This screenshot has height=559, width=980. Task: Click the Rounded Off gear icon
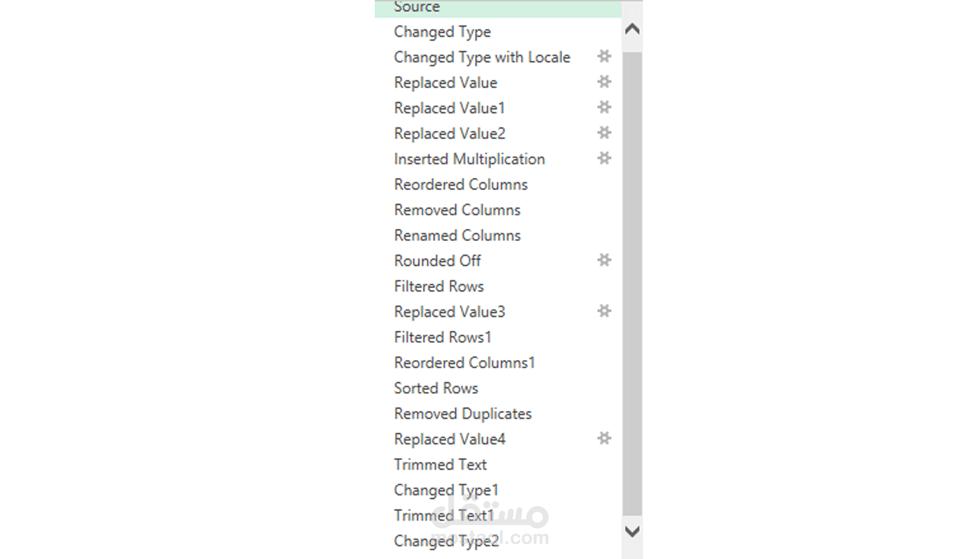click(x=604, y=260)
